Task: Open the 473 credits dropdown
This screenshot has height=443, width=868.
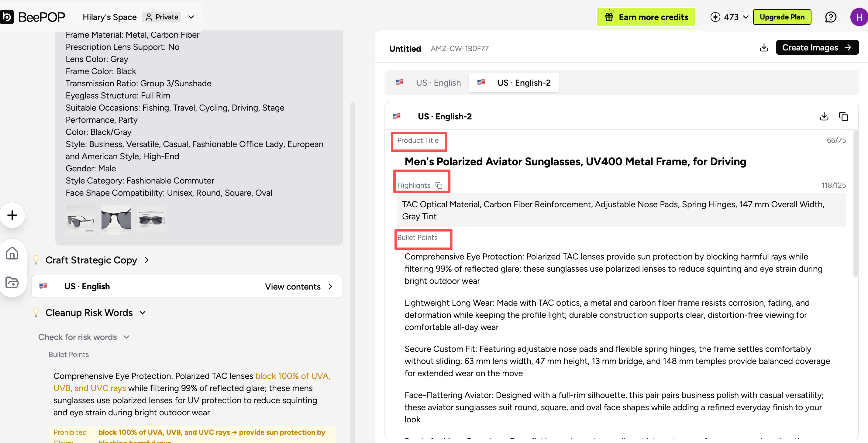Action: click(x=746, y=17)
